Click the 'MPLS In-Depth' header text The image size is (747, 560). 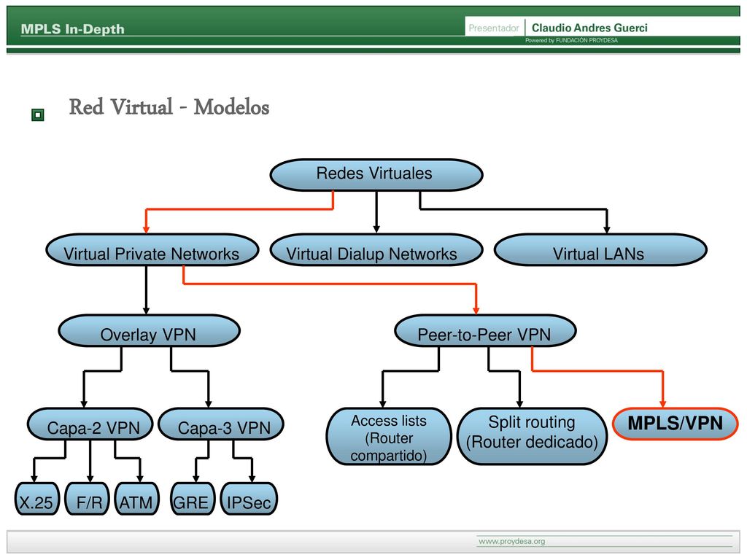(x=72, y=29)
